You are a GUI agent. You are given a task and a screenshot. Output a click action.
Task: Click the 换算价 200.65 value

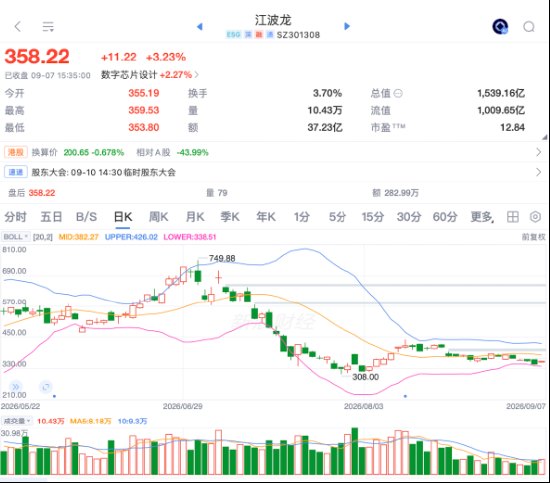pyautogui.click(x=76, y=152)
